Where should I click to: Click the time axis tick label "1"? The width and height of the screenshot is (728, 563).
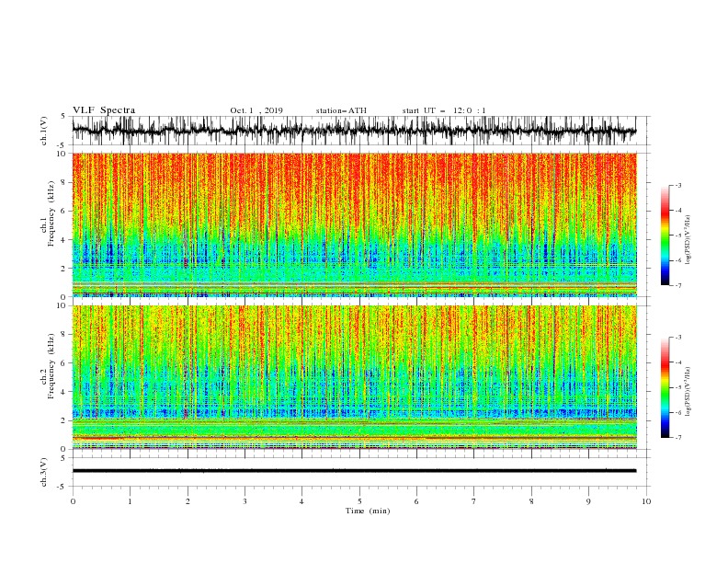click(130, 501)
